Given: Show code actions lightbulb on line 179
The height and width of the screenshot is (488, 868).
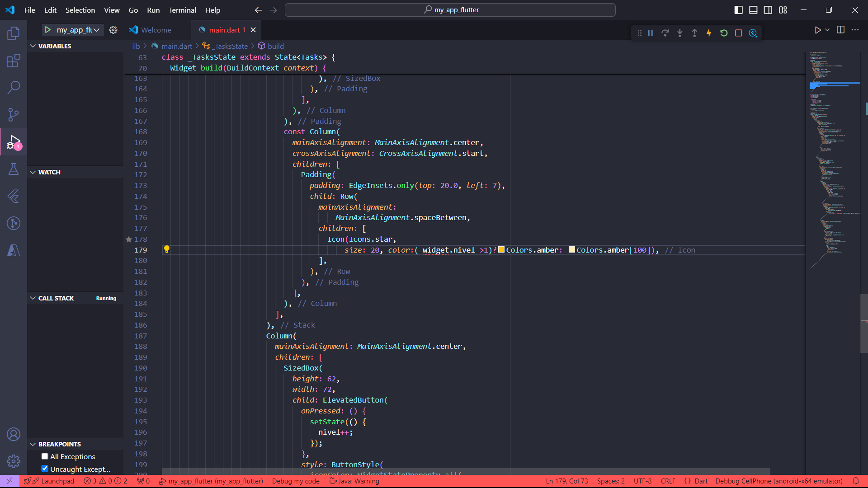Looking at the screenshot, I should [x=166, y=249].
